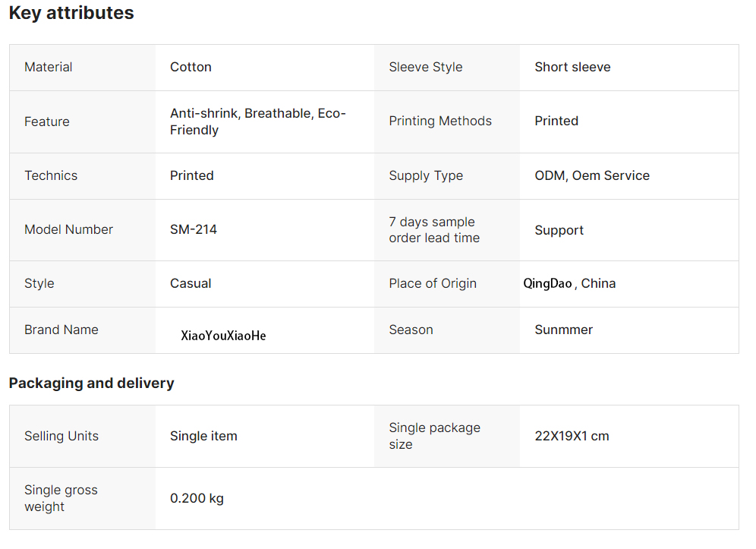Select the Single item selling unit value

tap(203, 436)
